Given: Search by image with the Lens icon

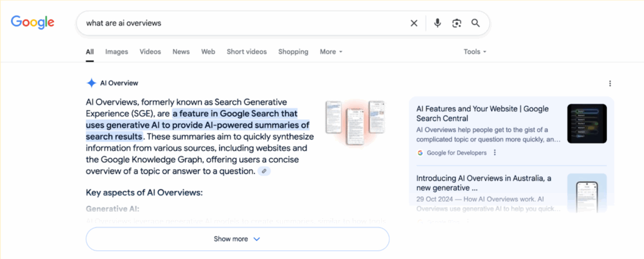Looking at the screenshot, I should [x=457, y=23].
